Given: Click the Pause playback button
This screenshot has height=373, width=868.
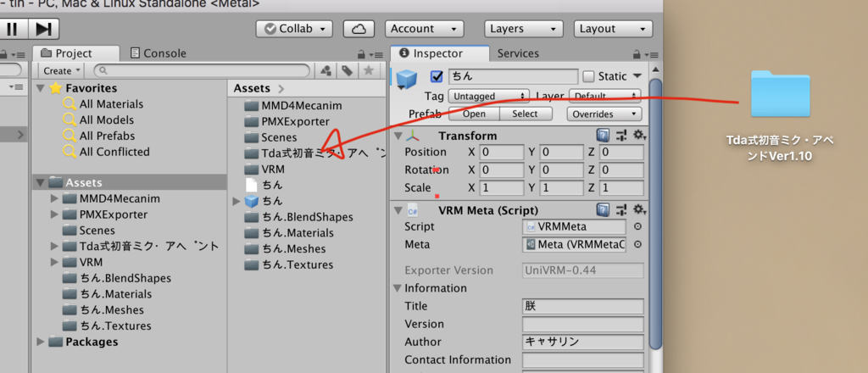Looking at the screenshot, I should click(11, 29).
